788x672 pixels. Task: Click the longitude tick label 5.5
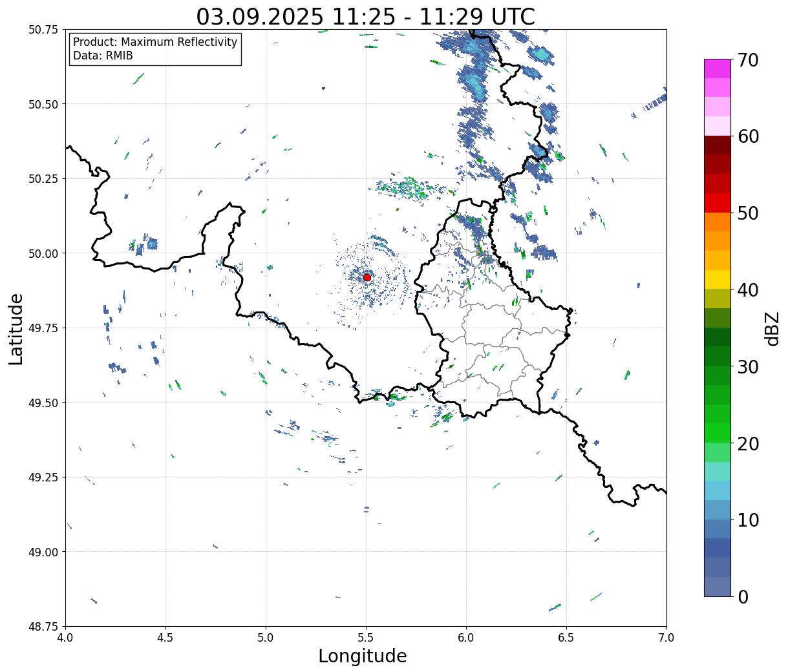366,638
